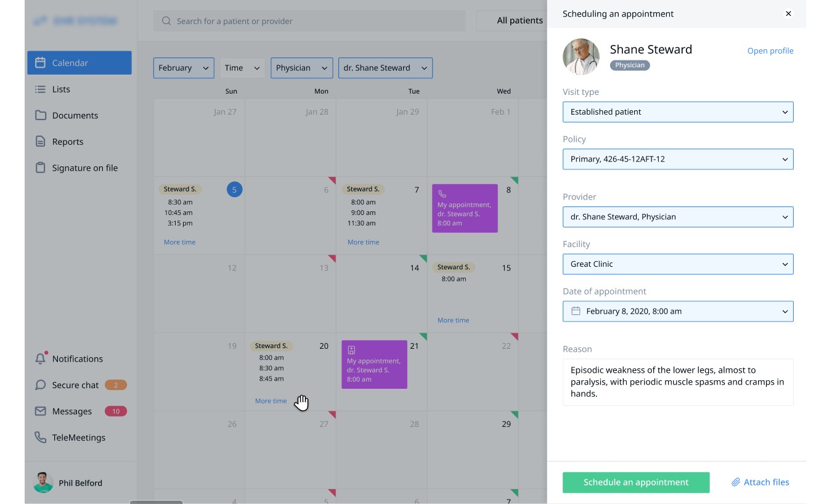Click More time link on day 15

click(454, 320)
